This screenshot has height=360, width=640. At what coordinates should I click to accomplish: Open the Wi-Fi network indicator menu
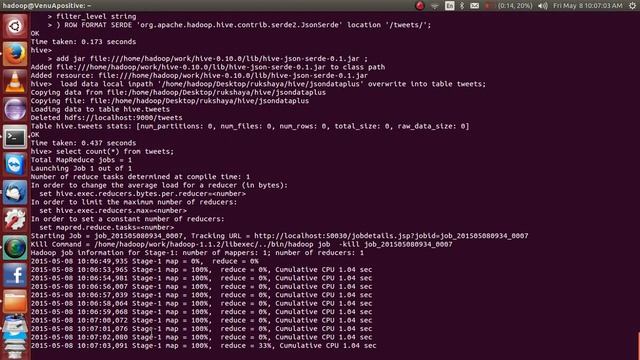tap(435, 6)
